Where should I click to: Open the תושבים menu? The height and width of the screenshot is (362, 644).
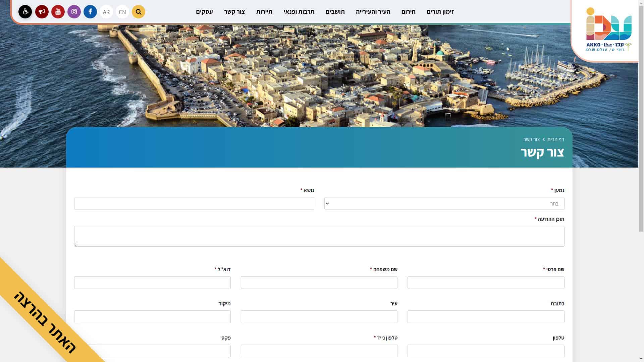[335, 12]
